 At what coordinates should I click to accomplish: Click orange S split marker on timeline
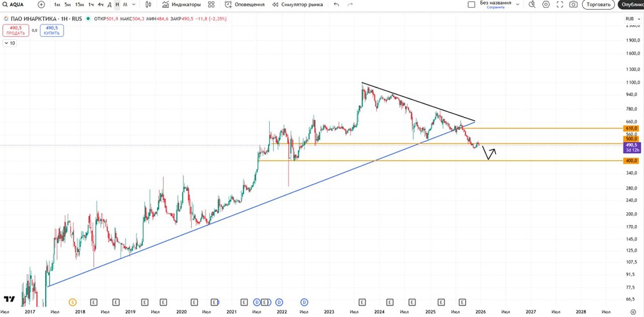pos(73,302)
